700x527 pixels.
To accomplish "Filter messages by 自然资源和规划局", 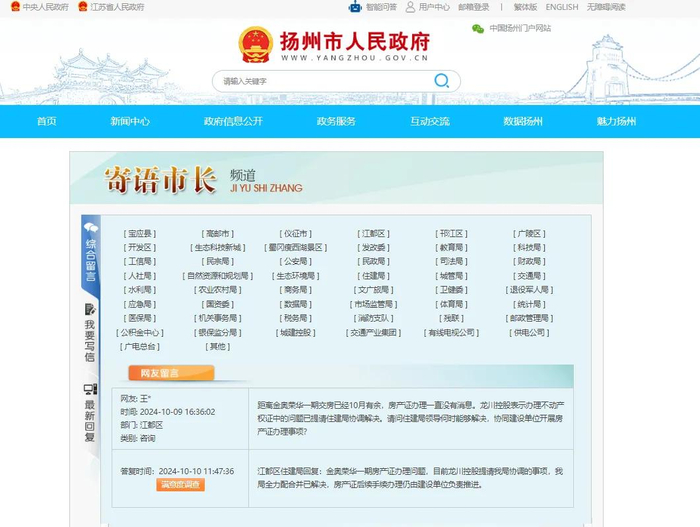I will coord(217,276).
